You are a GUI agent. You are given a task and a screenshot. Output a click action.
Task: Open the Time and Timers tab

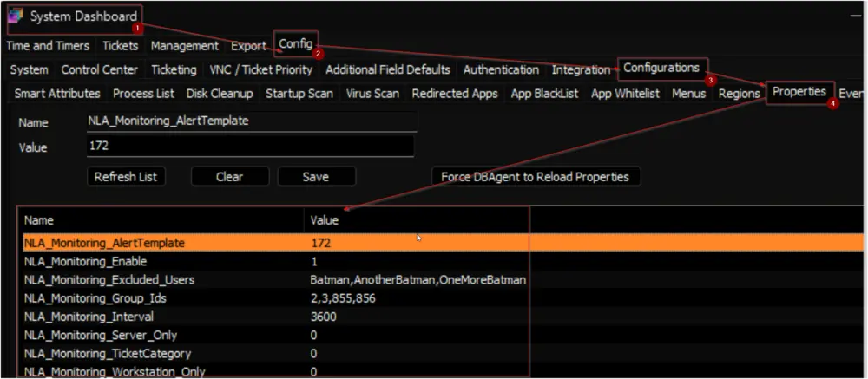[x=48, y=46]
